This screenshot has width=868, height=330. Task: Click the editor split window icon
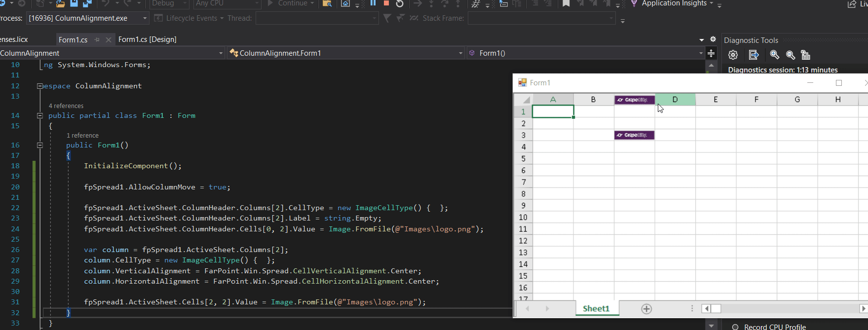(711, 53)
